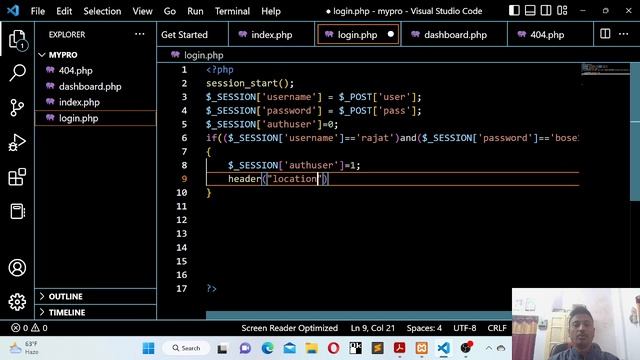This screenshot has width=640, height=360.
Task: Open the Run menu
Action: (x=195, y=11)
